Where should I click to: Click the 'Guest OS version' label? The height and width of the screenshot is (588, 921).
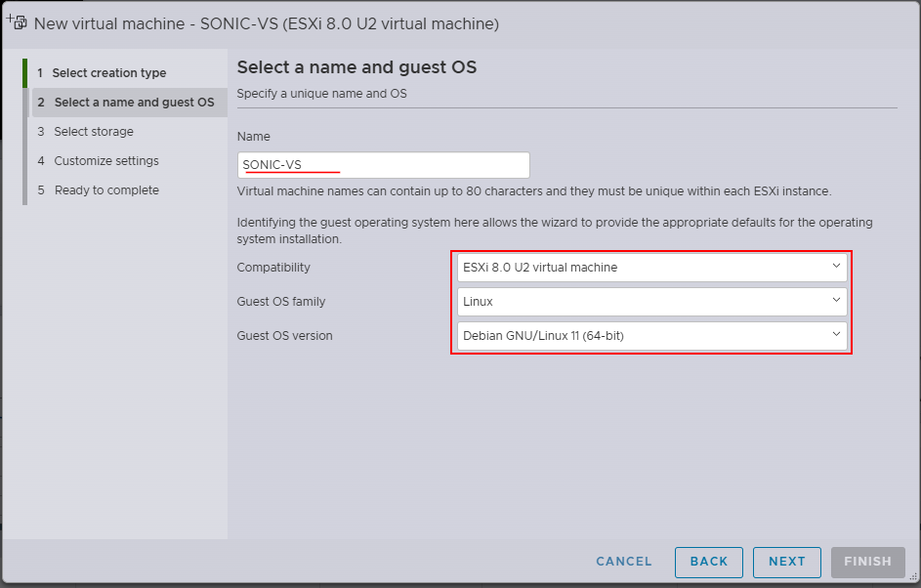click(x=284, y=335)
